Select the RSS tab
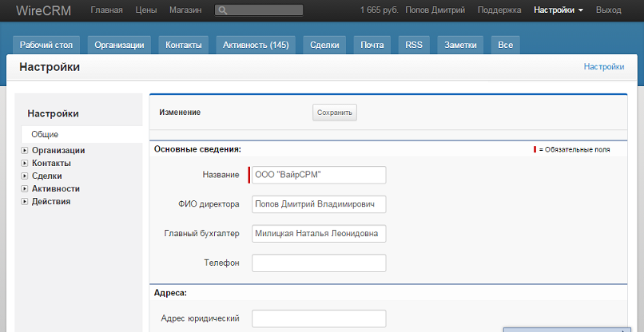This screenshot has height=332, width=644. pyautogui.click(x=414, y=45)
